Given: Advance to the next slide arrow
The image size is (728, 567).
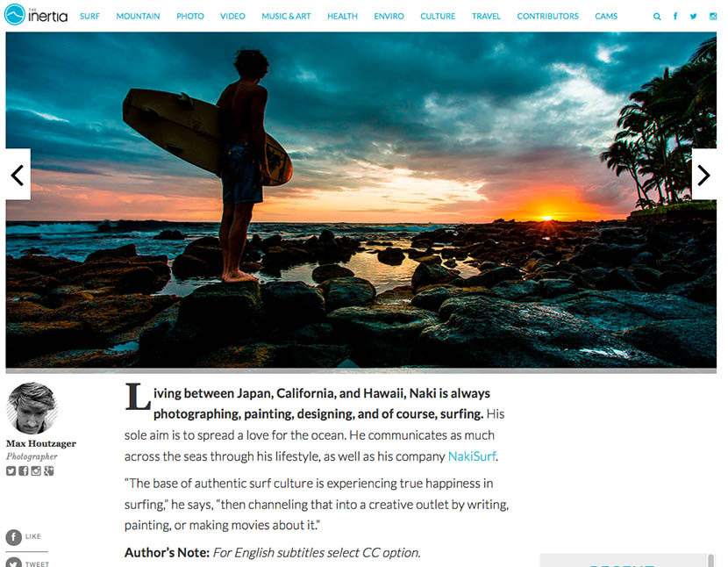Looking at the screenshot, I should [703, 175].
